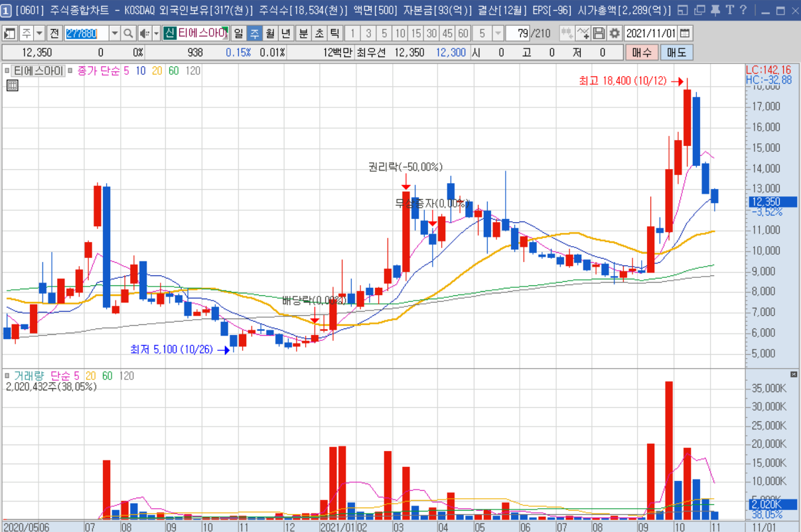Click the speaker sound alert icon
This screenshot has height=532, width=801.
tap(145, 33)
